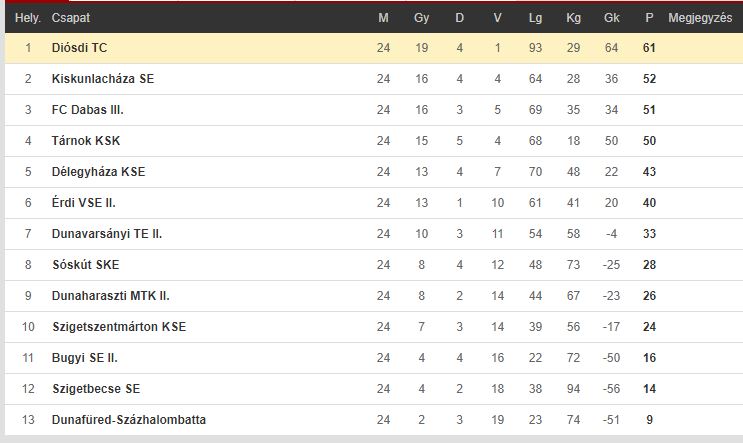The width and height of the screenshot is (743, 443).
Task: Open Délegyháza KSE team page
Action: pos(98,172)
